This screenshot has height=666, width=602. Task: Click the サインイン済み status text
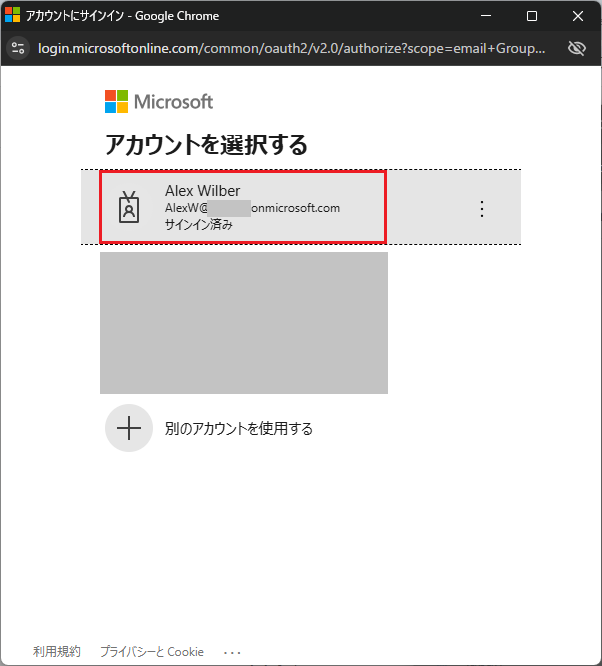tap(199, 225)
